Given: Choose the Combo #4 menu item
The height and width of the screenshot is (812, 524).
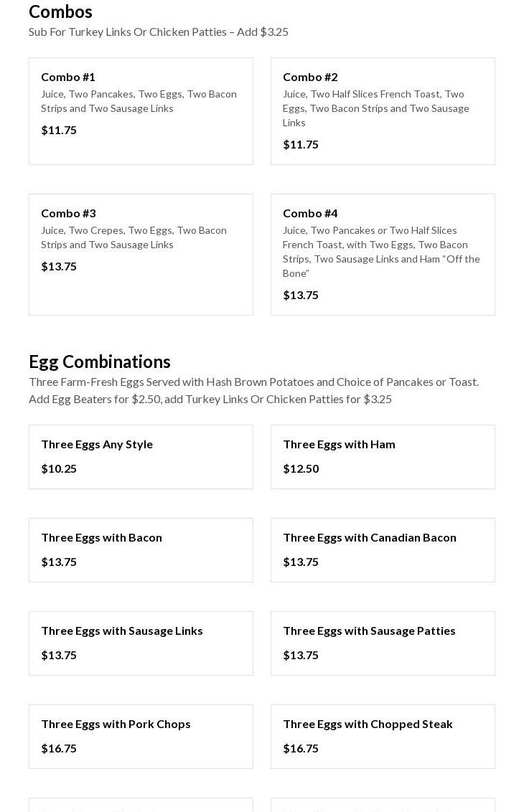Looking at the screenshot, I should point(383,255).
